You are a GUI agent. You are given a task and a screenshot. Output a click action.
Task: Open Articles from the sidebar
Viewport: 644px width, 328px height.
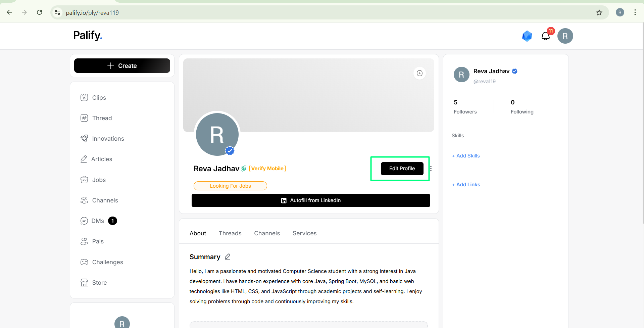[96, 159]
